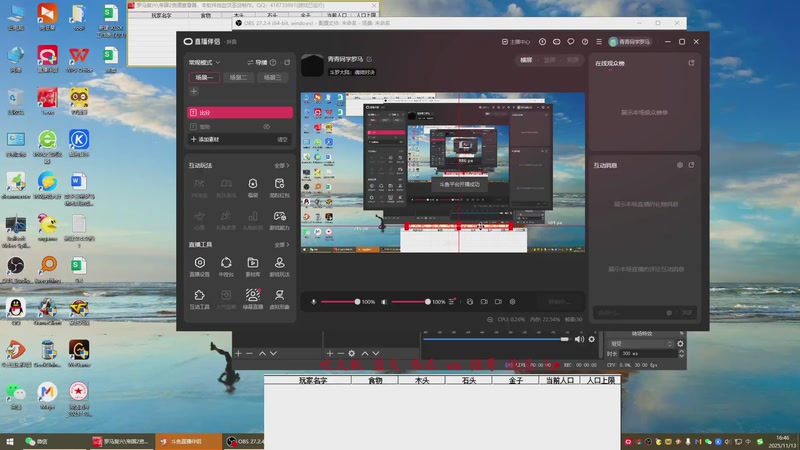800x450 pixels.
Task: Open the 中控台 control console tool
Action: tap(226, 266)
